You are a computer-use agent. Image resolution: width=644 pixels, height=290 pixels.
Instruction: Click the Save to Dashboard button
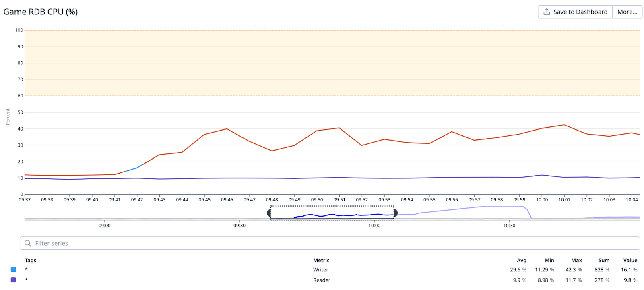pos(575,12)
